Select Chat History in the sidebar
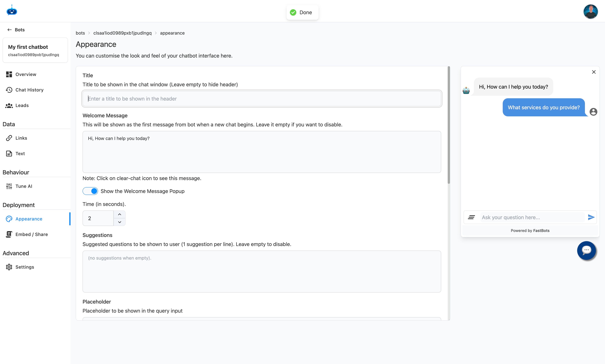This screenshot has width=605, height=364. [x=29, y=90]
